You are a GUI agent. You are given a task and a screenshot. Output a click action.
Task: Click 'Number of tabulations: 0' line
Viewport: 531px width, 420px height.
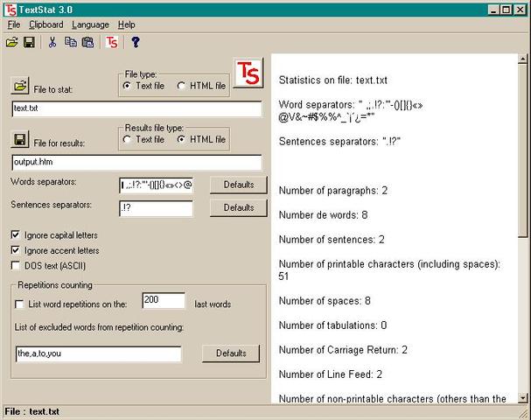(x=332, y=325)
